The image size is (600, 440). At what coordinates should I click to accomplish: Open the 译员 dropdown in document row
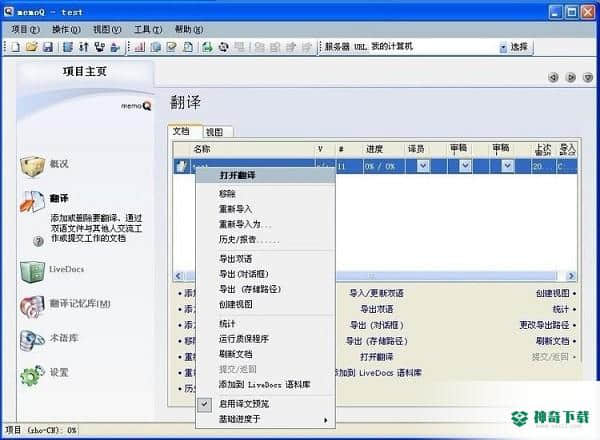coord(423,166)
